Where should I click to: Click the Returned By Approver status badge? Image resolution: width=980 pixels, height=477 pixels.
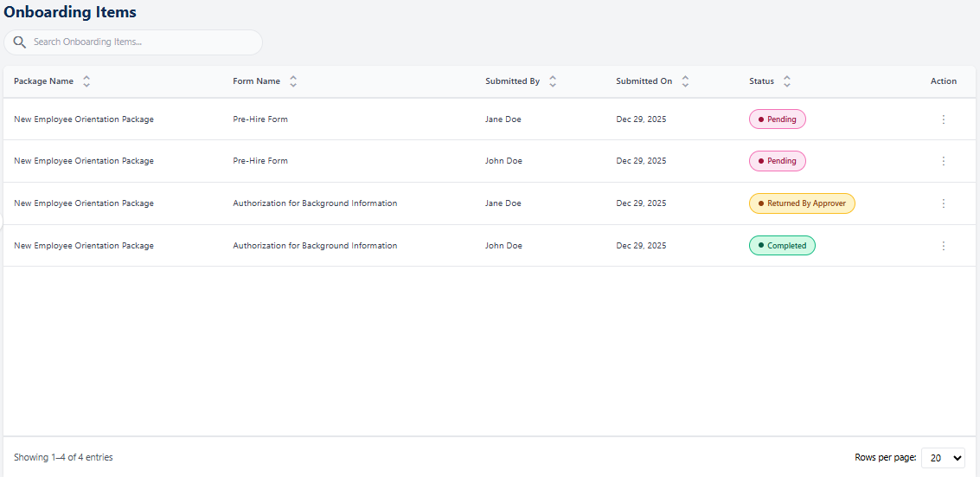coord(802,203)
